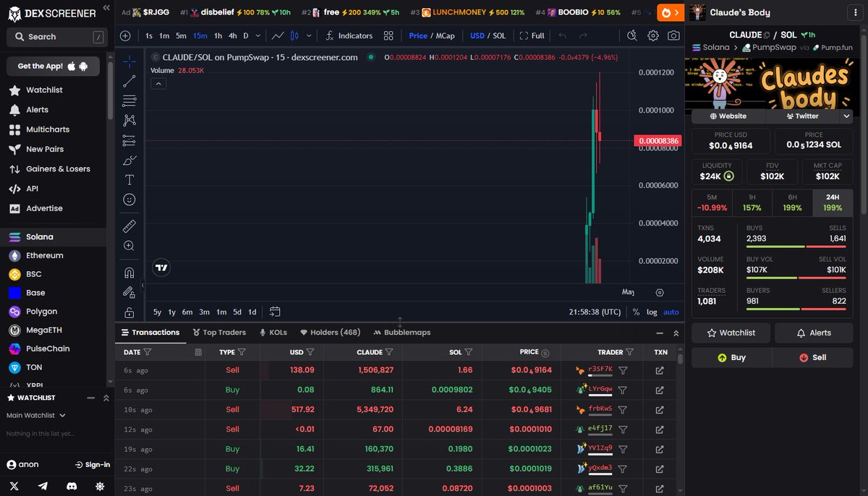The height and width of the screenshot is (496, 868).
Task: Expand more timeframes dropdown after D
Action: click(259, 35)
